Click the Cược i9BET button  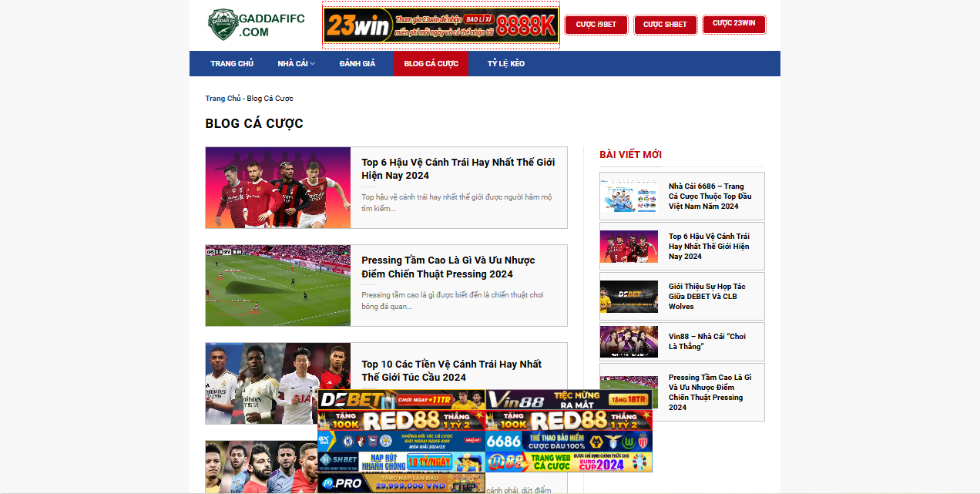(x=596, y=25)
